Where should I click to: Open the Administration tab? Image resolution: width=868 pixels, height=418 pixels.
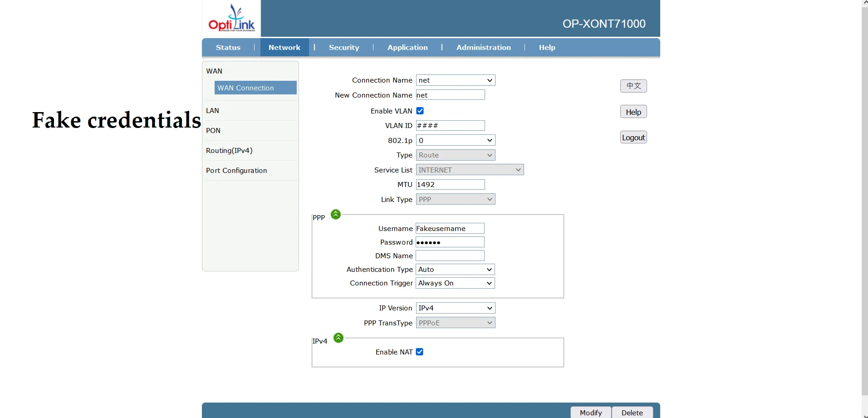point(483,48)
